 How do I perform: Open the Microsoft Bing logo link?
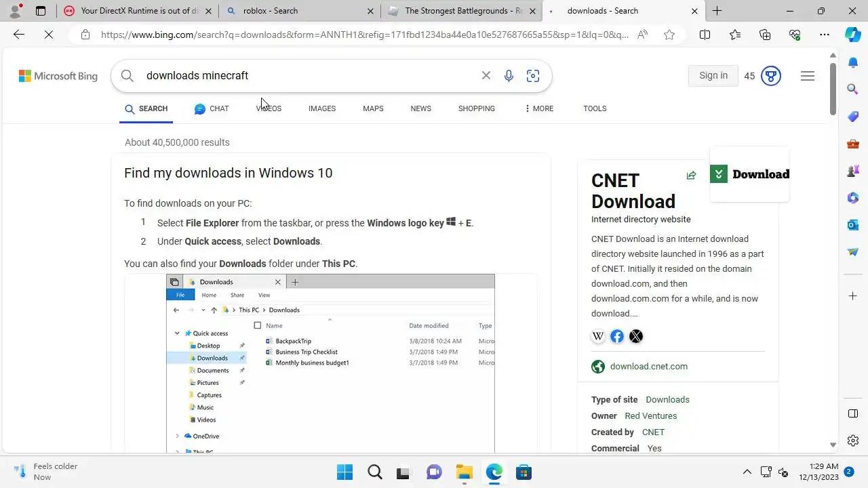pos(58,76)
